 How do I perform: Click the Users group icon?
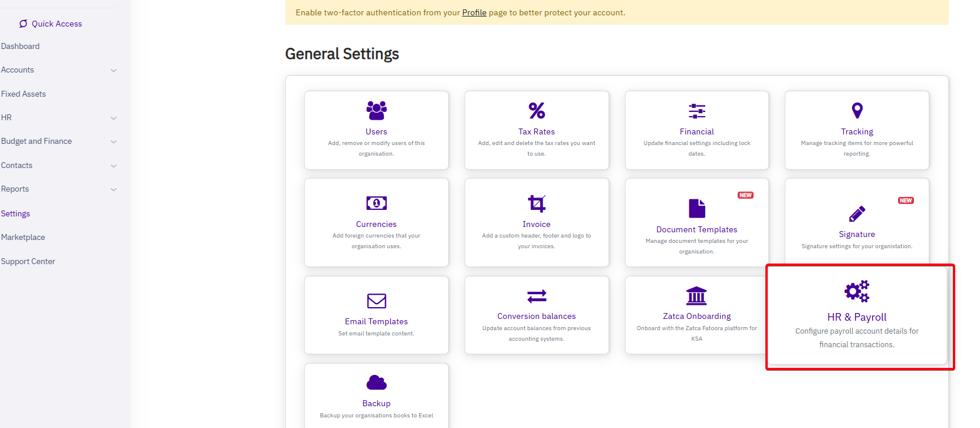click(376, 110)
